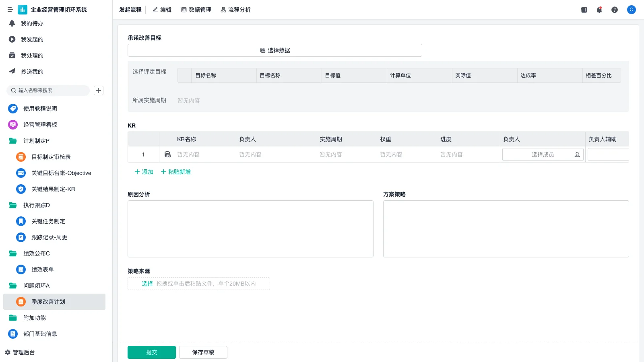Save draft with 保存草稿 button

pos(203,352)
